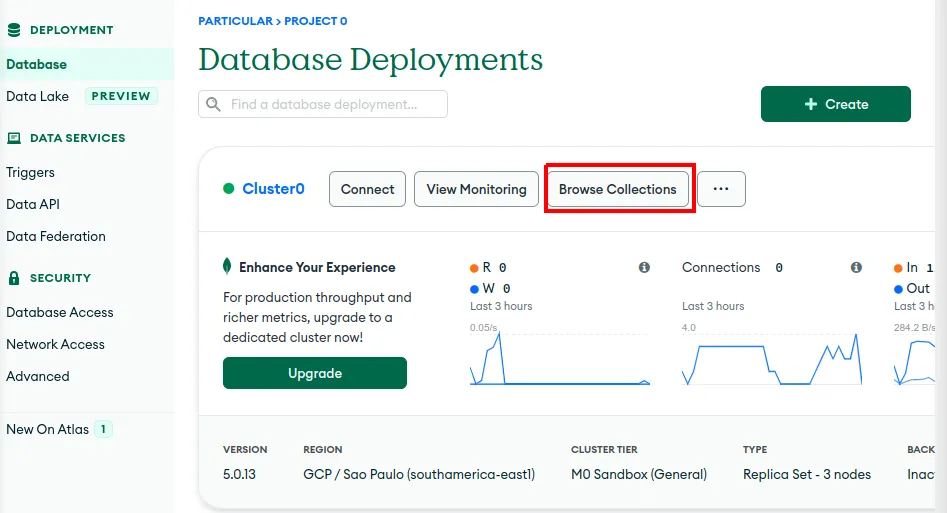Open Triggers in Data Services
The image size is (947, 513).
[30, 172]
